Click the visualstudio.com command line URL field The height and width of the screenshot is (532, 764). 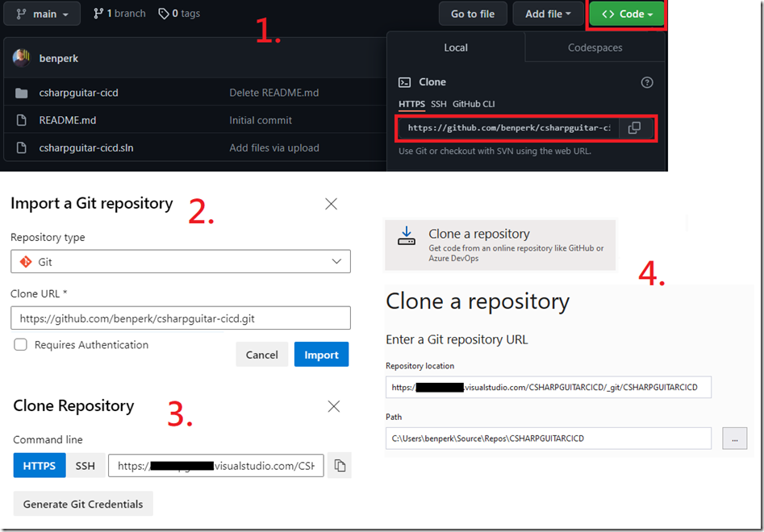coord(216,466)
